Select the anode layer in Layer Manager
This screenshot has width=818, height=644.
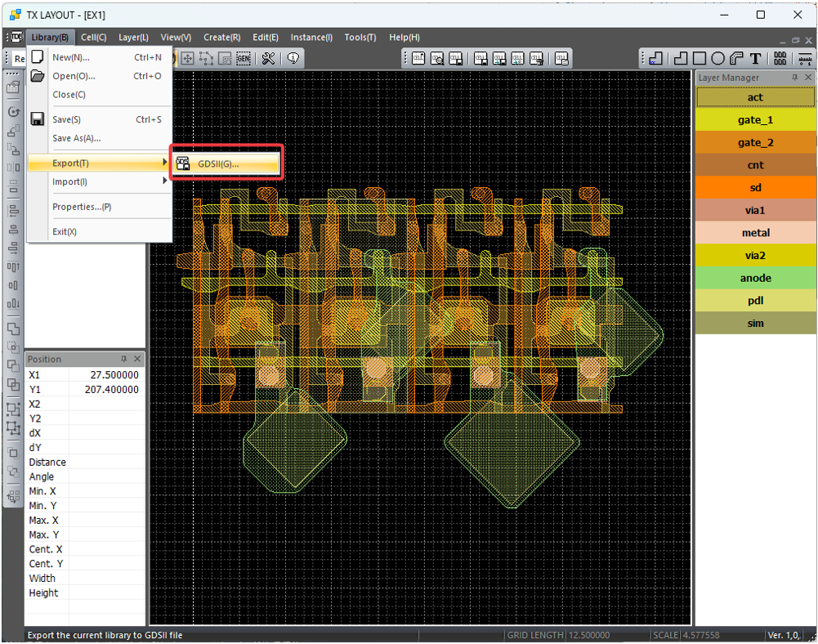click(x=755, y=278)
